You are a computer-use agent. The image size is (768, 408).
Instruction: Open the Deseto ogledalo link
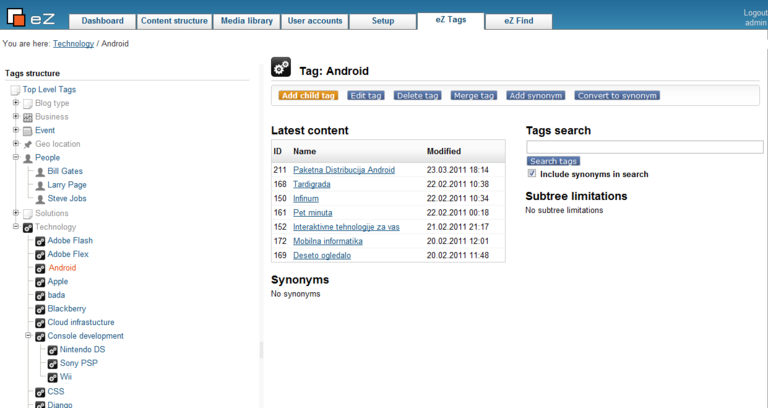coord(322,255)
